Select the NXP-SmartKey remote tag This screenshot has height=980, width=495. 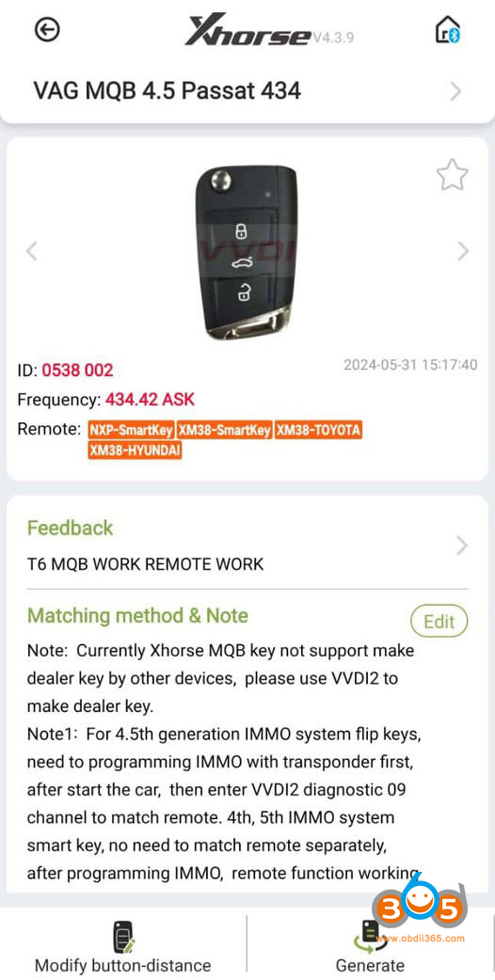[x=131, y=430]
